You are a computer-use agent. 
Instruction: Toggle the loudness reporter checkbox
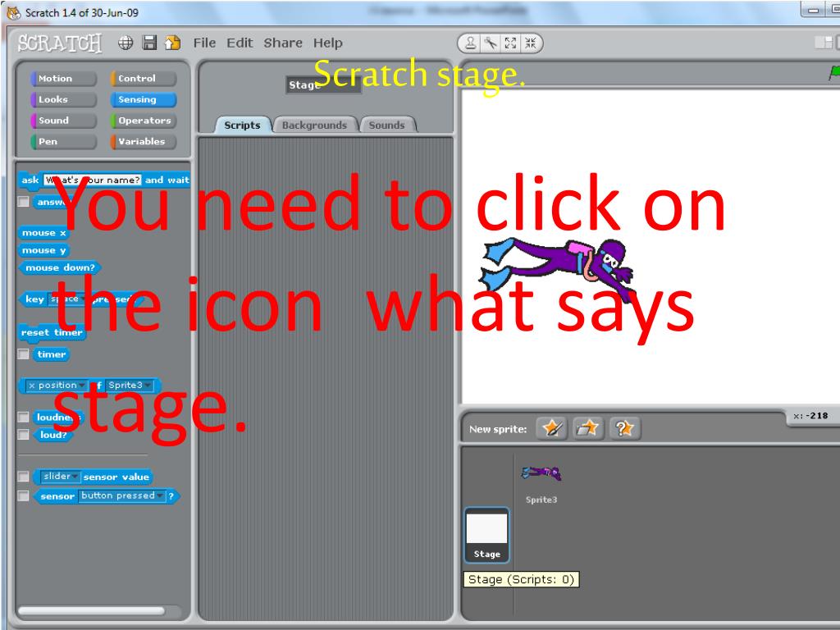point(23,417)
